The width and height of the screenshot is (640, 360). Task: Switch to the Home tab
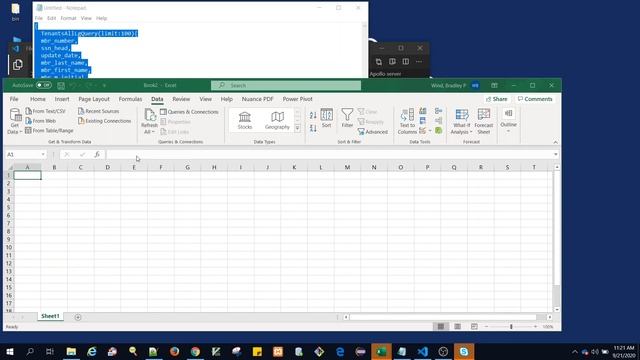(38, 99)
